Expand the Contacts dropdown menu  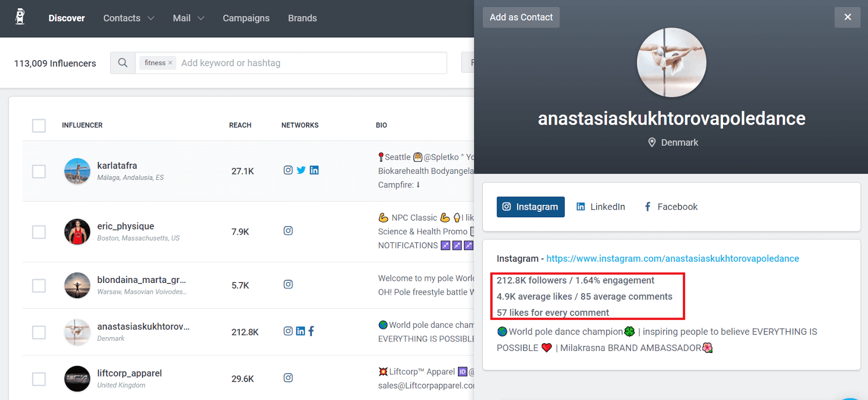[129, 18]
